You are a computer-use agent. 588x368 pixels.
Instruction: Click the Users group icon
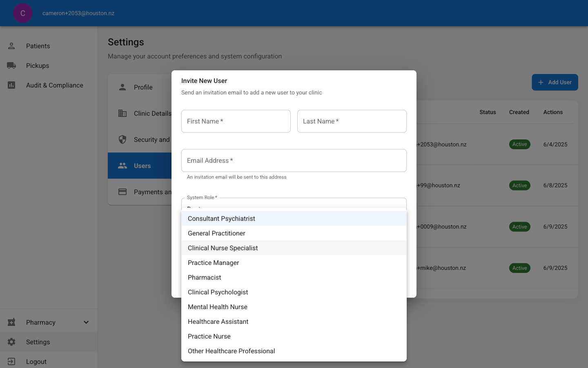click(122, 166)
